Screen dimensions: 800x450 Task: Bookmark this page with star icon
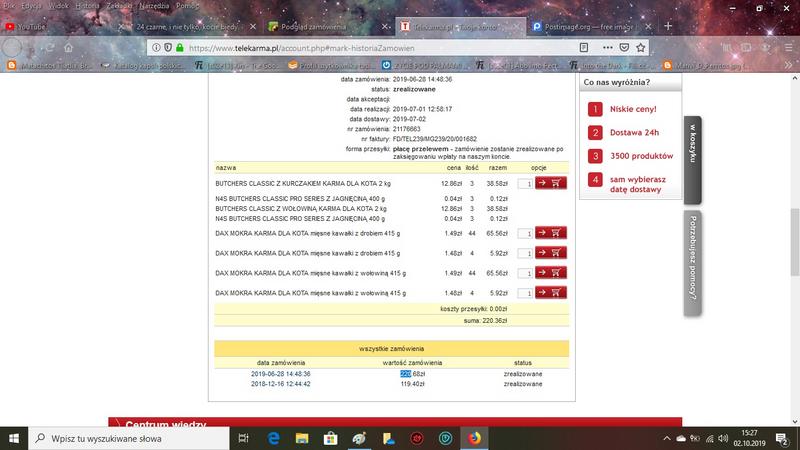(641, 47)
